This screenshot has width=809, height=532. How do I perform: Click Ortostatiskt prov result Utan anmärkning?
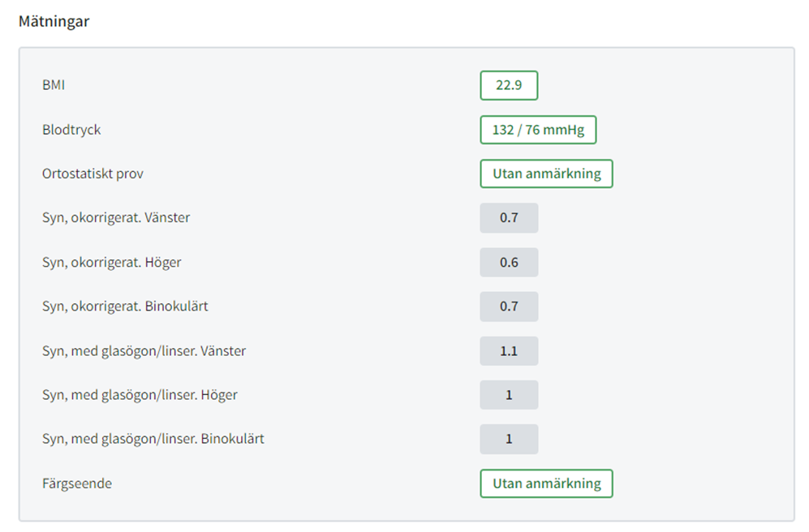click(546, 174)
